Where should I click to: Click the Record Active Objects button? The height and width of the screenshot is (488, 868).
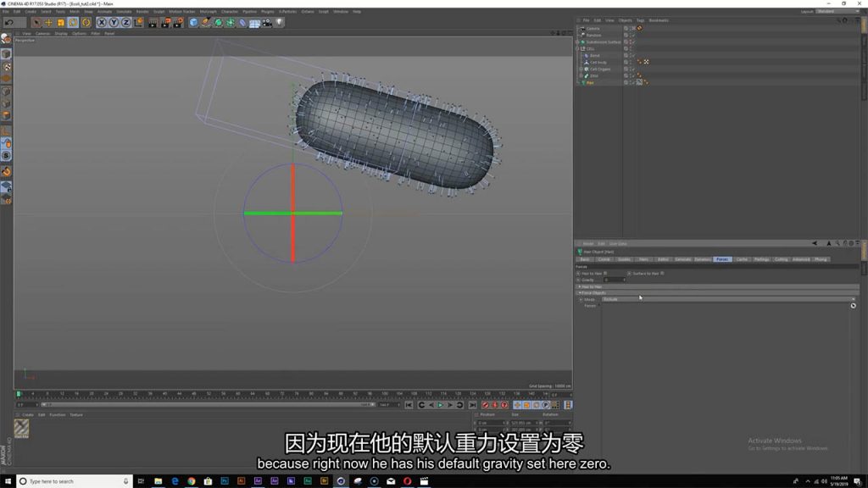click(x=486, y=405)
